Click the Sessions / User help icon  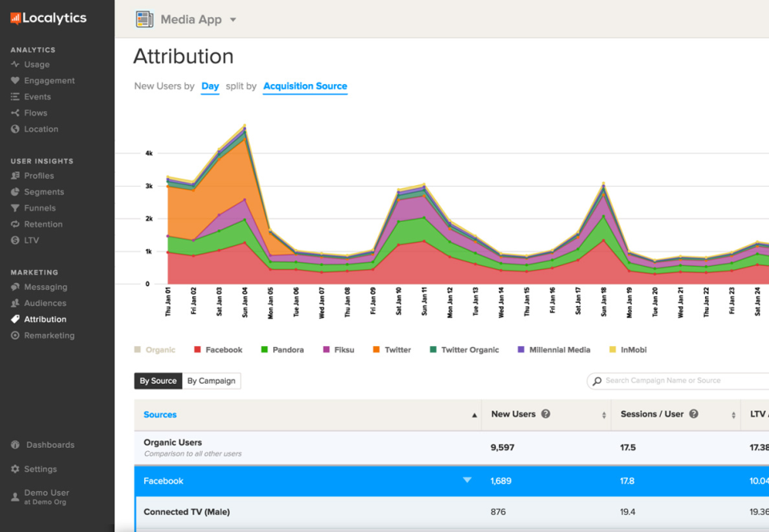(694, 414)
